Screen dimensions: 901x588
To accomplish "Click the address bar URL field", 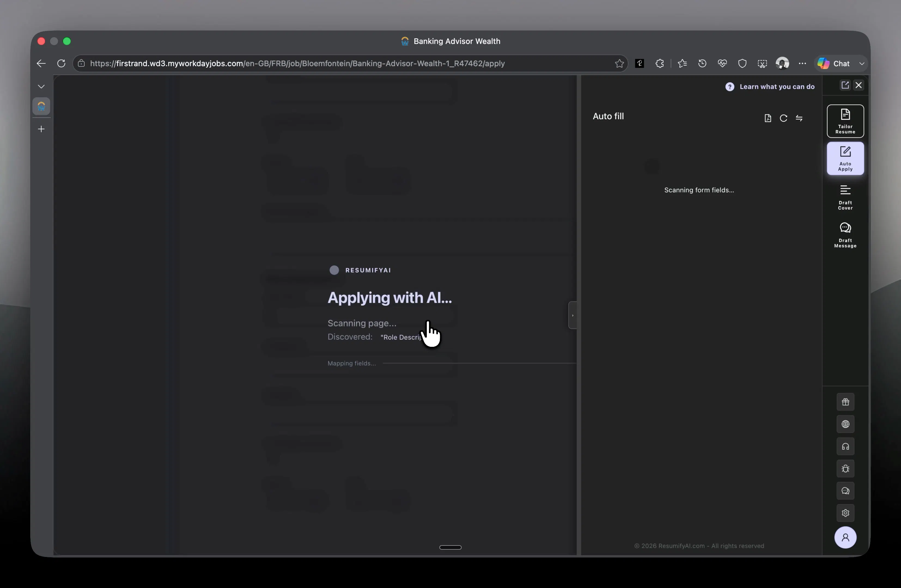I will [350, 64].
